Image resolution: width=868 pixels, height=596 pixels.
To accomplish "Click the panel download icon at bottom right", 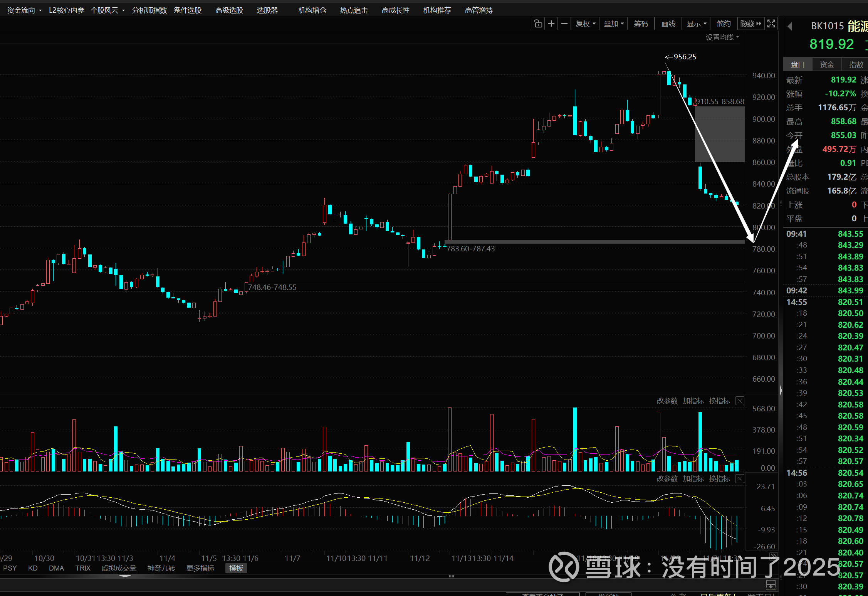I will tap(771, 585).
